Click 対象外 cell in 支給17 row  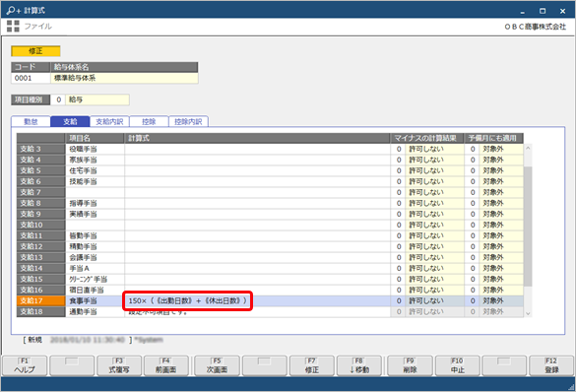501,300
